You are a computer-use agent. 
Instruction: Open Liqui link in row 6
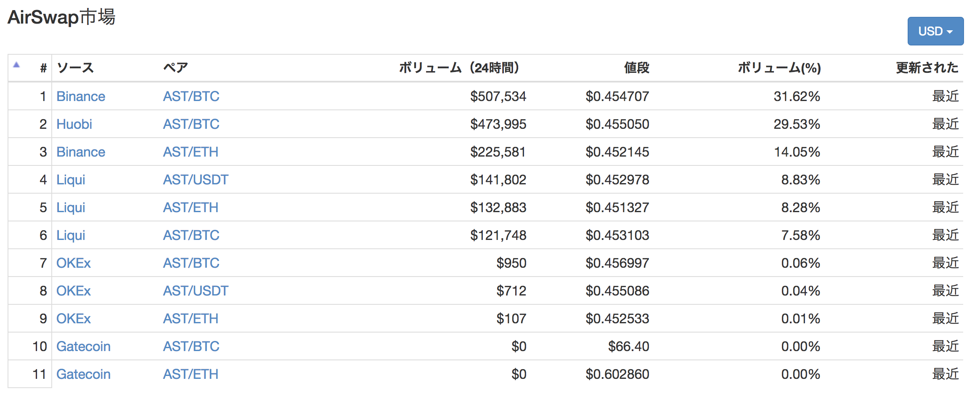pyautogui.click(x=71, y=235)
